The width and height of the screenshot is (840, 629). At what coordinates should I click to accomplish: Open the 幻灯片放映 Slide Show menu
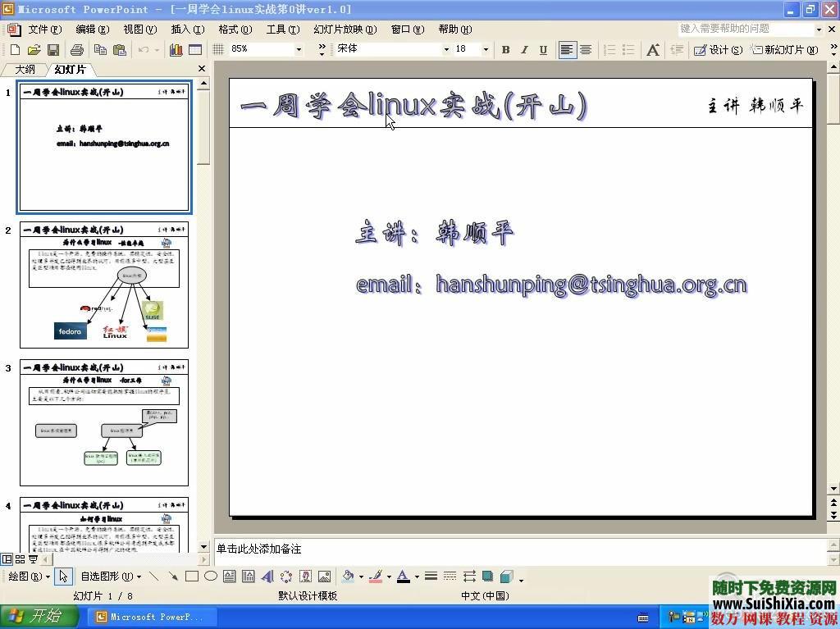click(345, 30)
